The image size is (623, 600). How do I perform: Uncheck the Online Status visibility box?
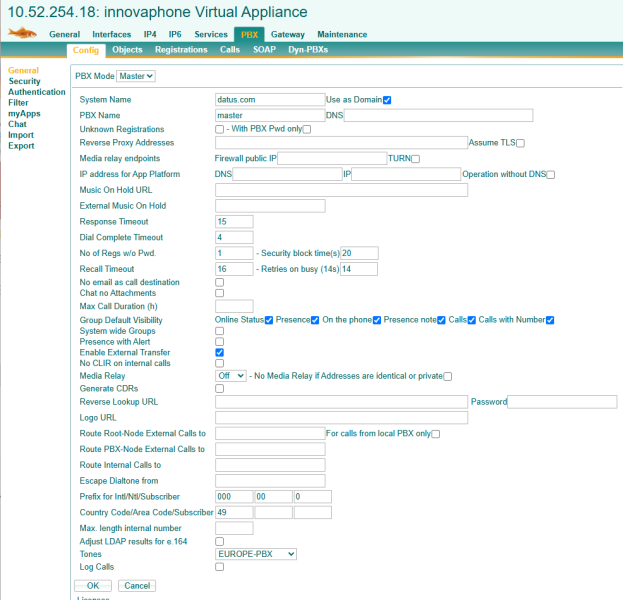[269, 320]
